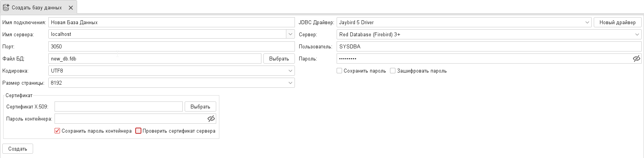Click Выбрать for Сертификат X.509
This screenshot has width=644, height=158.
coord(200,107)
